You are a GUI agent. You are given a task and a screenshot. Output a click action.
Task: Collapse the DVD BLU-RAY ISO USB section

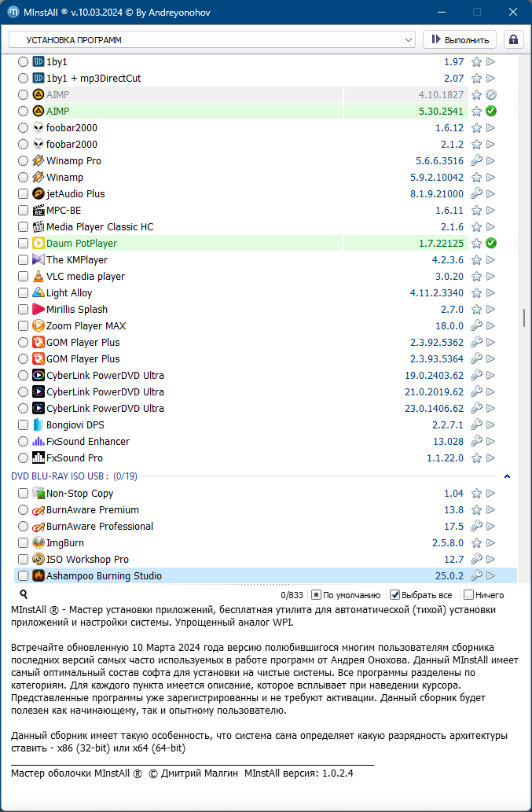click(x=507, y=476)
